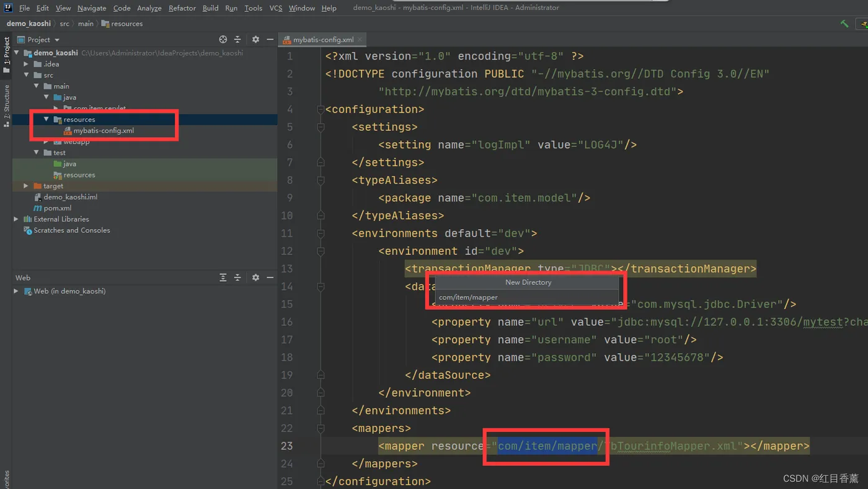Open the VCS menu

tap(276, 8)
